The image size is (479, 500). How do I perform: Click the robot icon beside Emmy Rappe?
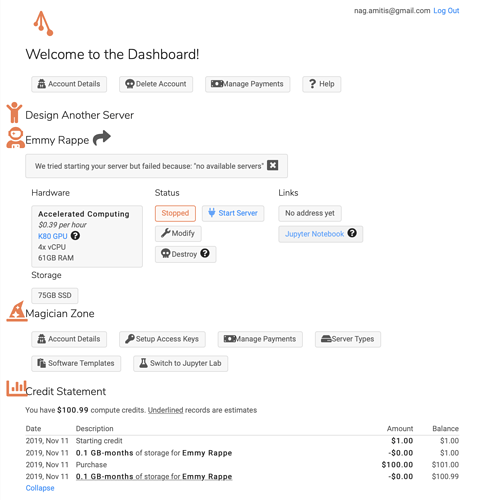click(15, 137)
